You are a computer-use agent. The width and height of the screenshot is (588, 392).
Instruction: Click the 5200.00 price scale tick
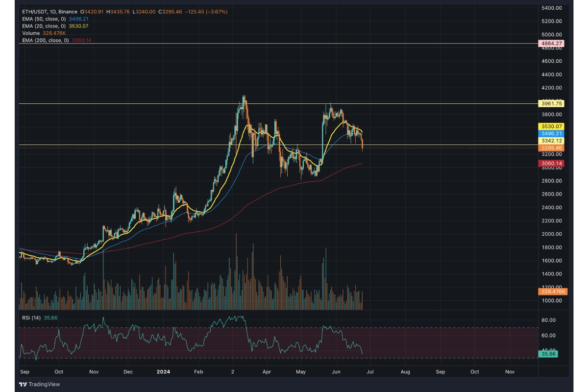pyautogui.click(x=552, y=22)
